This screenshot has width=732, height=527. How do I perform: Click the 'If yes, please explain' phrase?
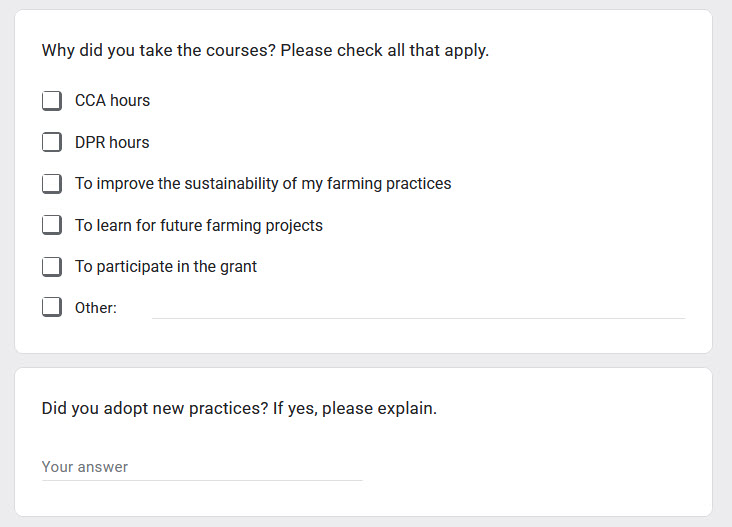[355, 408]
